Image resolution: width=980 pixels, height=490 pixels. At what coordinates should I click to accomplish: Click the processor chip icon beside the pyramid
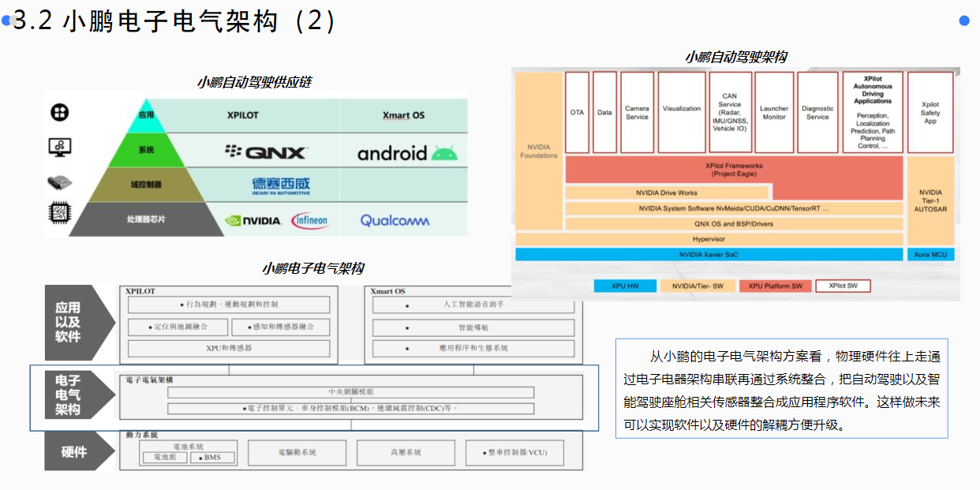coord(60,212)
